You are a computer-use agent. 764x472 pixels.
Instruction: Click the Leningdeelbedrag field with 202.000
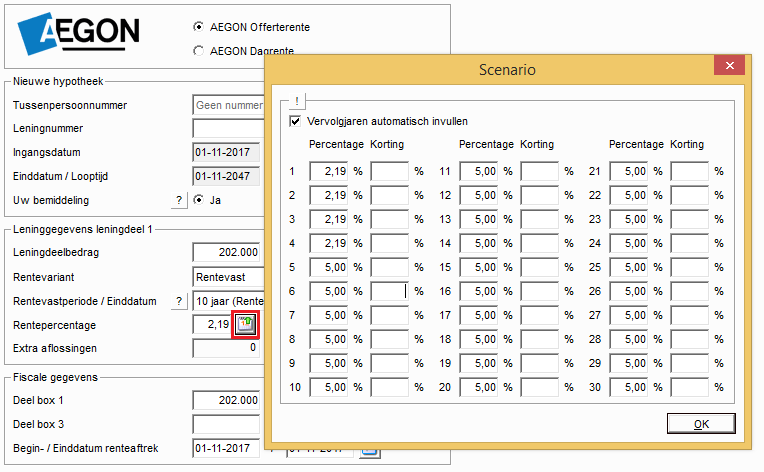[226, 252]
